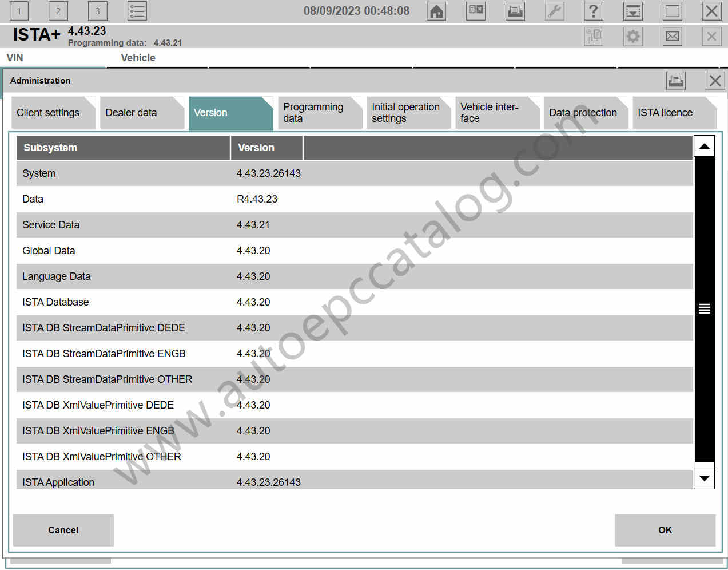Image resolution: width=728 pixels, height=570 pixels.
Task: Open the wrench administration icon
Action: coord(555,11)
